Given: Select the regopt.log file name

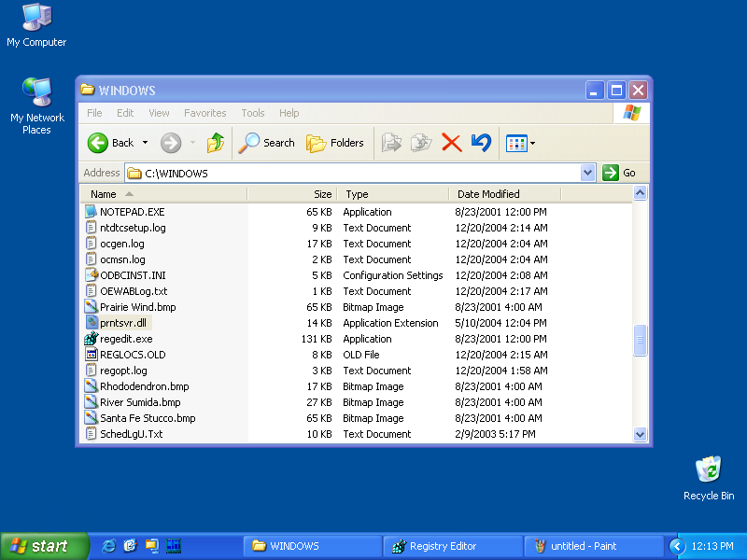Looking at the screenshot, I should [x=123, y=371].
